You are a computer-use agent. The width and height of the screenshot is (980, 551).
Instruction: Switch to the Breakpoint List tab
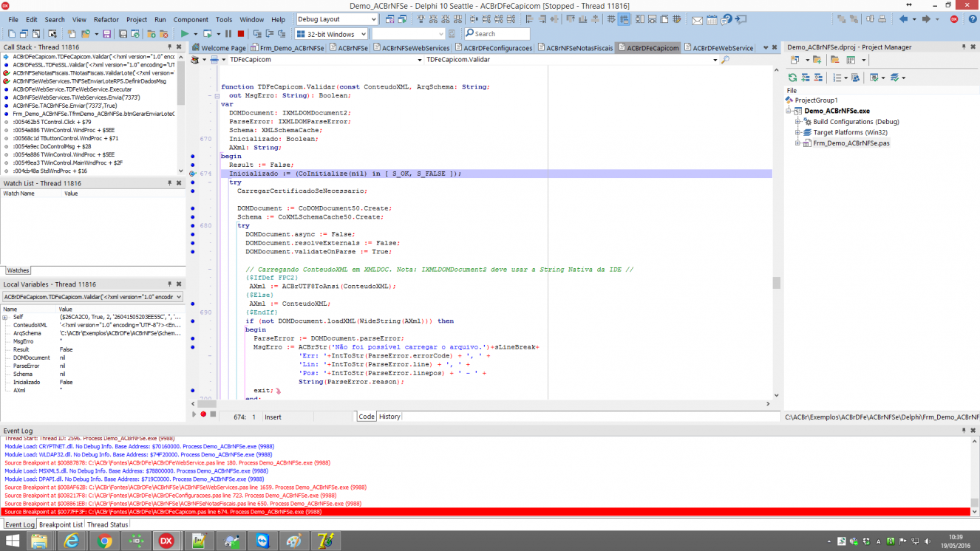tap(61, 524)
